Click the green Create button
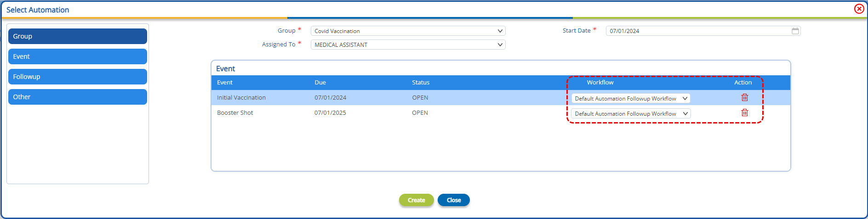Screen dimensions: 868x219 [x=416, y=200]
